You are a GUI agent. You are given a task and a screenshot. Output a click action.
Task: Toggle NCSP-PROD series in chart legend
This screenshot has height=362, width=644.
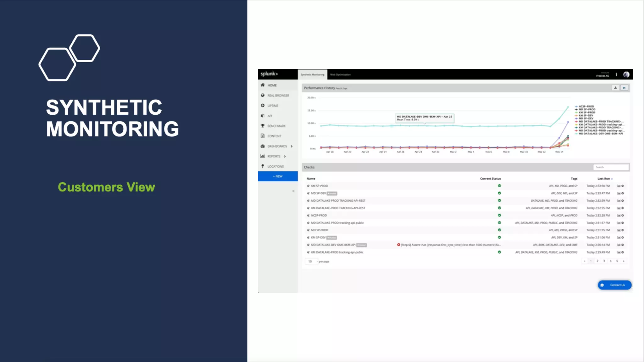tap(586, 107)
